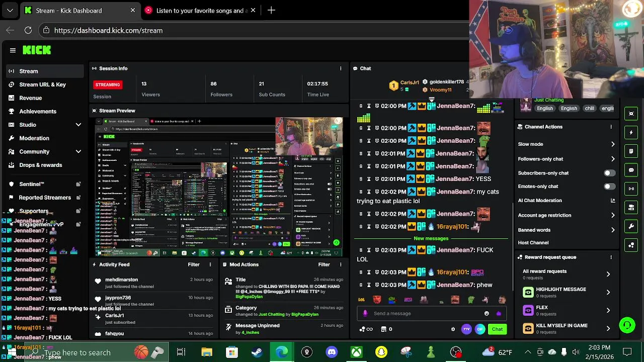Toggle Emotes-only chat switch

click(609, 187)
